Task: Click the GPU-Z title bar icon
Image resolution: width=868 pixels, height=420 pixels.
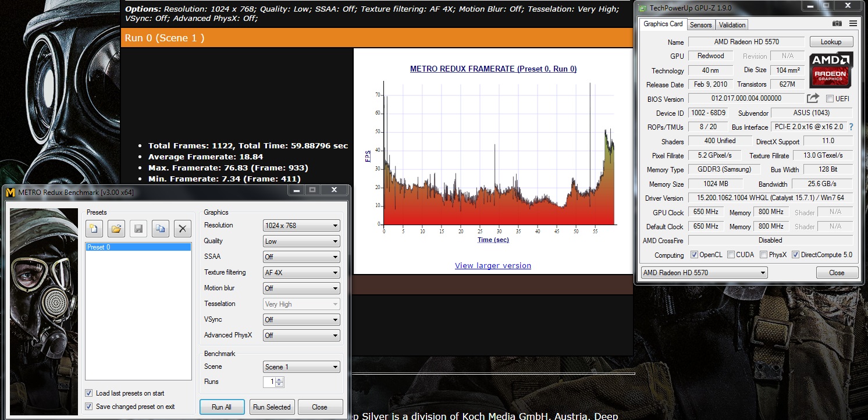Action: coord(642,8)
